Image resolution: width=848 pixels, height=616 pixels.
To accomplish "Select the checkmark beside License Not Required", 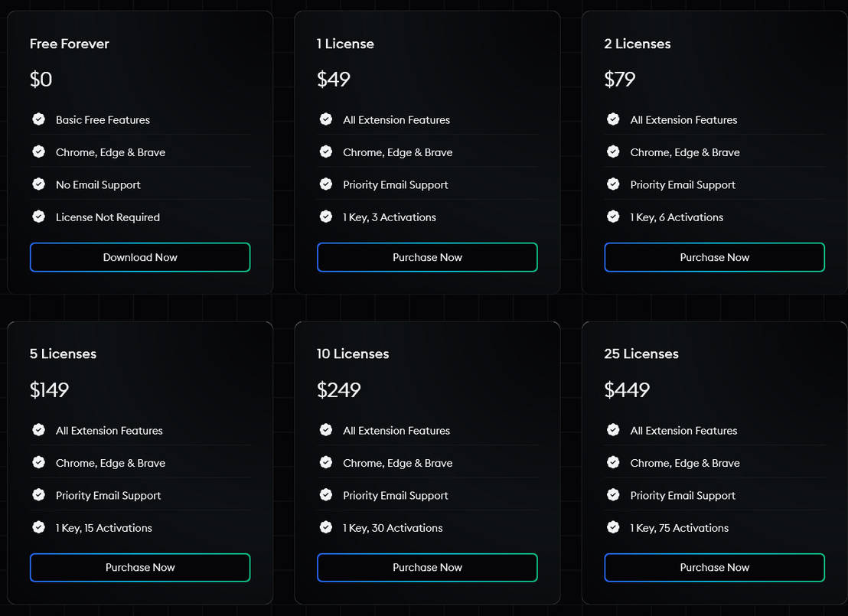I will pos(38,217).
